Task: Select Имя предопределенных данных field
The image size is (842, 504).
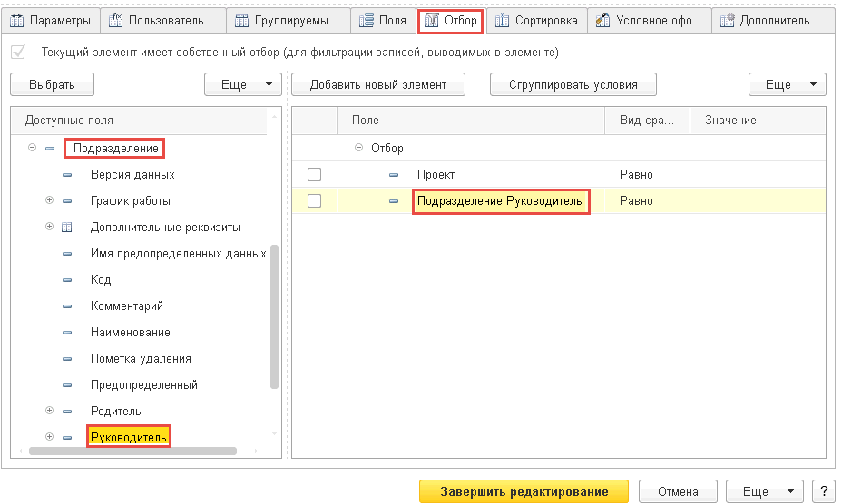Action: click(178, 253)
